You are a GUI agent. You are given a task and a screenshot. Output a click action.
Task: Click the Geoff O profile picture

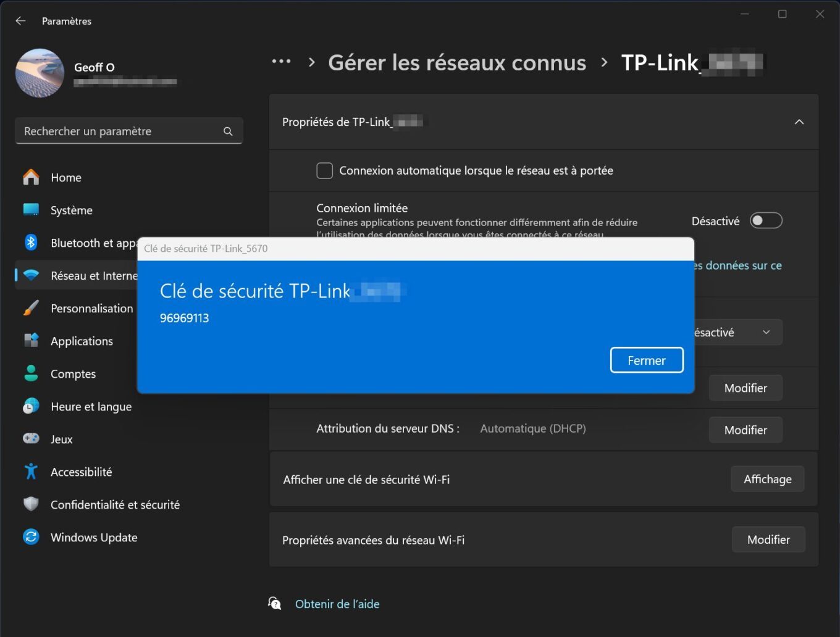pyautogui.click(x=40, y=73)
